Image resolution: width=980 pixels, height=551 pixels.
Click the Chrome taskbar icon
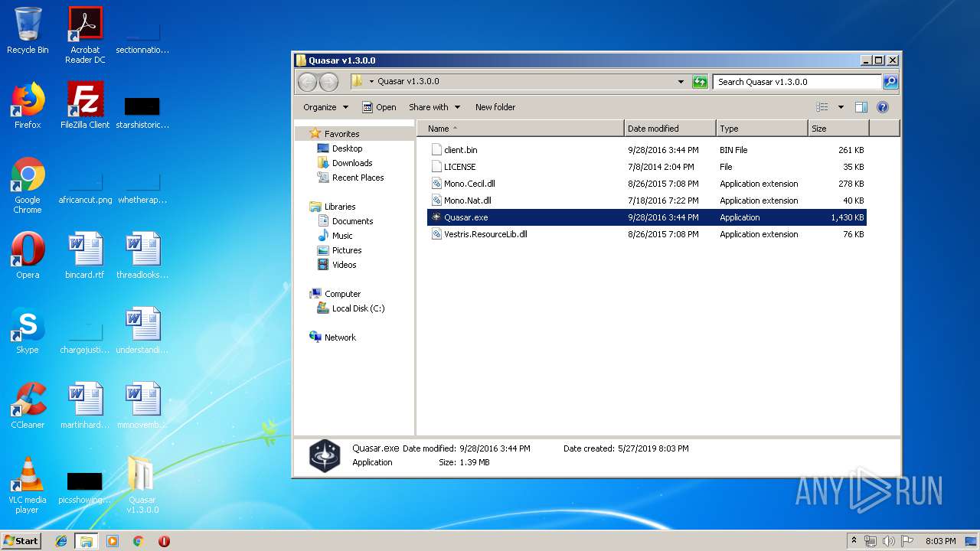coord(138,541)
